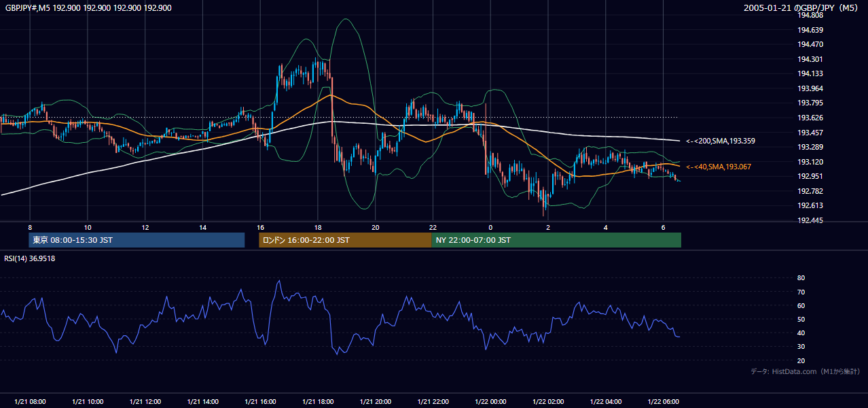
Task: Click price axis value 193.795
Action: pyautogui.click(x=810, y=103)
